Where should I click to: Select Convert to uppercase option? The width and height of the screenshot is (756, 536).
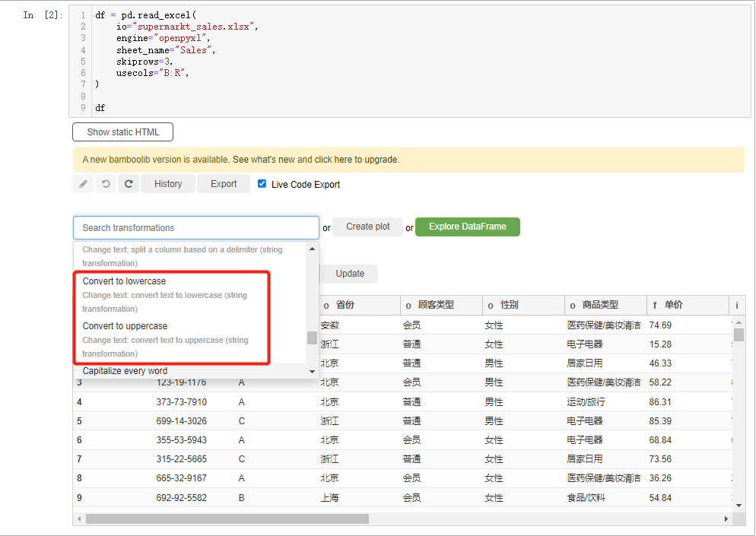(189, 339)
